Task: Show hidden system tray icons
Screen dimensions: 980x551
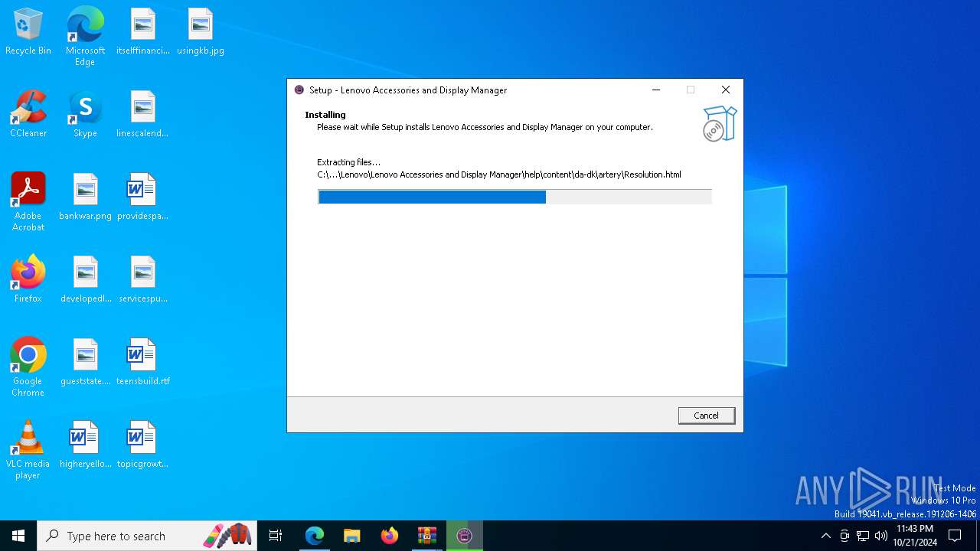Action: [x=825, y=536]
